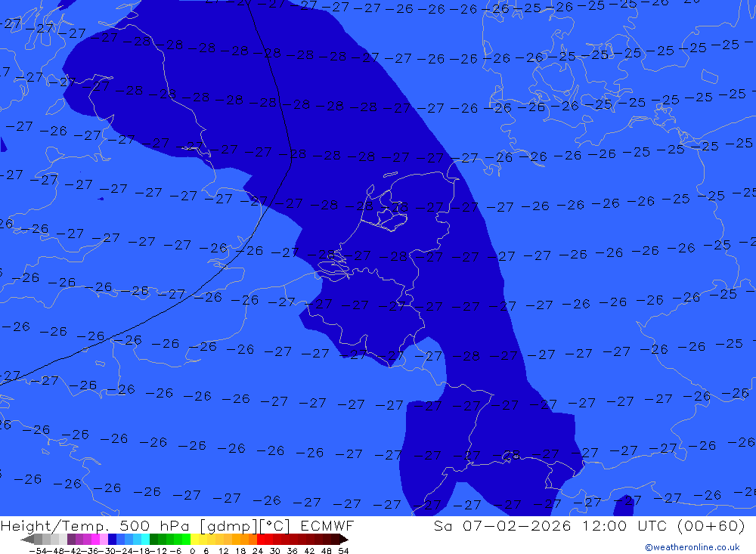Click the '-12' legend scale label
Image resolution: width=756 pixels, height=554 pixels.
(x=158, y=551)
